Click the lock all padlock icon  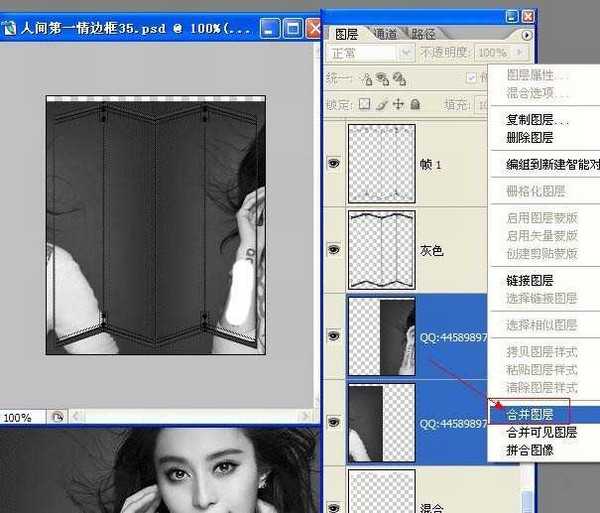(x=415, y=104)
